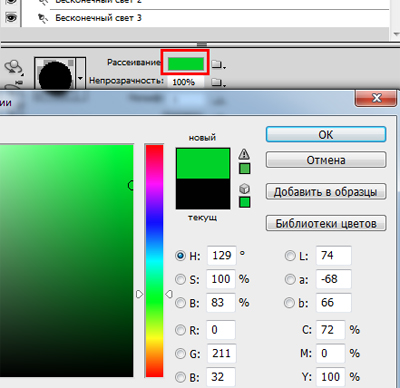The image size is (400, 388).
Task: Open the texture folder menu next to Рассеивание
Action: tap(219, 64)
